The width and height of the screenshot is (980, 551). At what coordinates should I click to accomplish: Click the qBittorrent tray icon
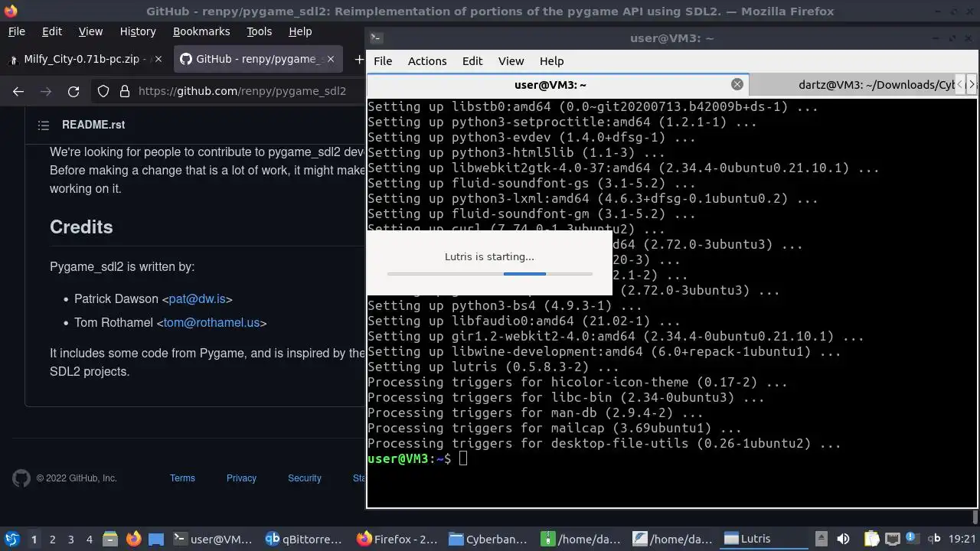click(933, 539)
